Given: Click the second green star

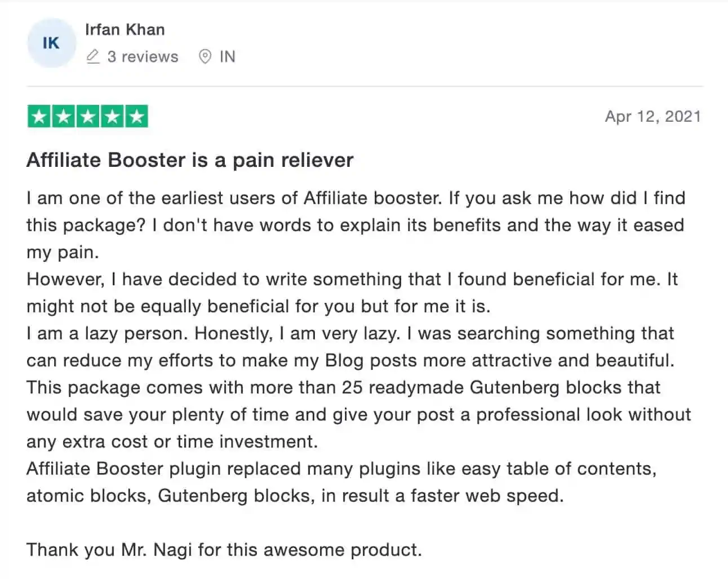Looking at the screenshot, I should (63, 117).
